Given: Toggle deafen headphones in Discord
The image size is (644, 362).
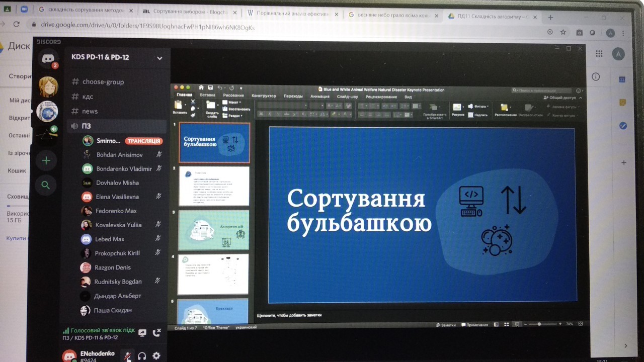Looking at the screenshot, I should point(142,355).
